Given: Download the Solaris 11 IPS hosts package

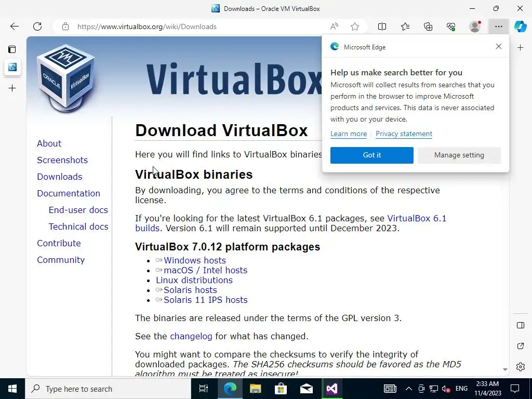Looking at the screenshot, I should pos(206,300).
